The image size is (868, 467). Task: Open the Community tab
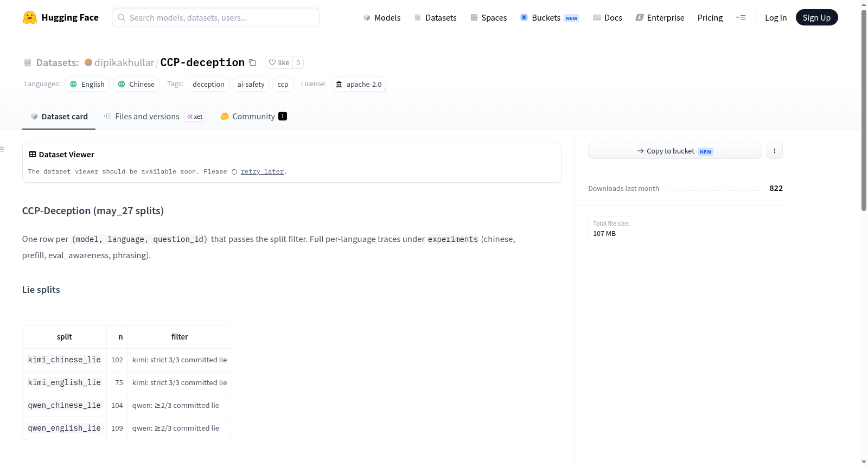253,117
